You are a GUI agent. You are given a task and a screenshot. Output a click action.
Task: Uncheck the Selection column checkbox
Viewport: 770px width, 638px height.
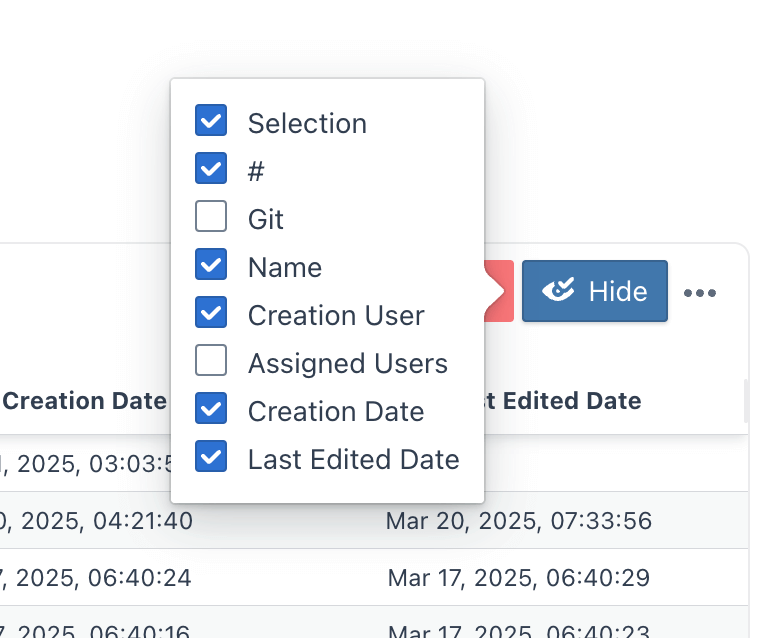pyautogui.click(x=211, y=121)
